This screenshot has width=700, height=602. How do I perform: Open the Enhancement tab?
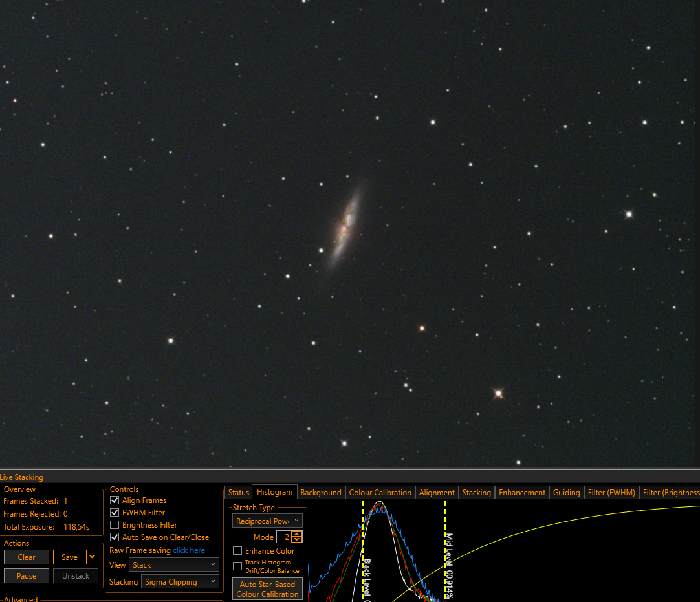click(x=522, y=493)
